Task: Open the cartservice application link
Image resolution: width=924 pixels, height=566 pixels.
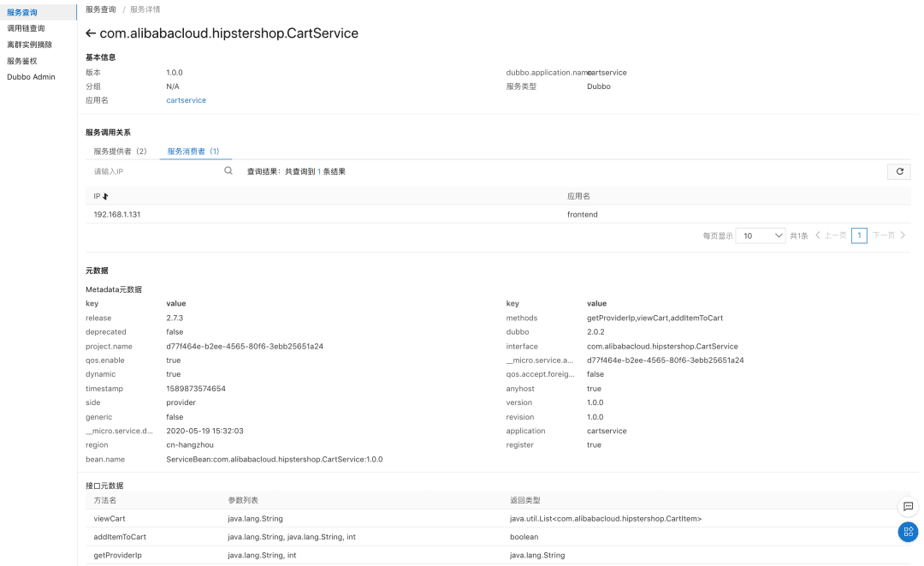Action: point(186,100)
